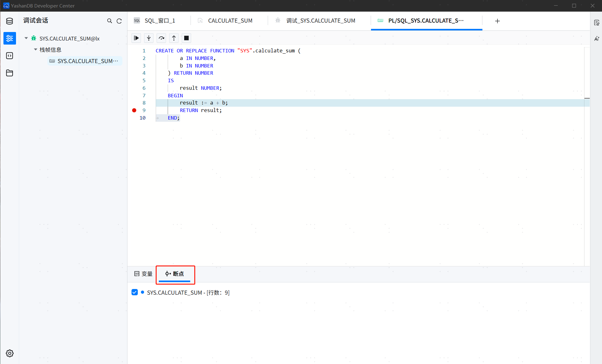Screen dimensions: 602x364
Task: Switch to the SQL_窗口_1 tab
Action: coord(159,21)
